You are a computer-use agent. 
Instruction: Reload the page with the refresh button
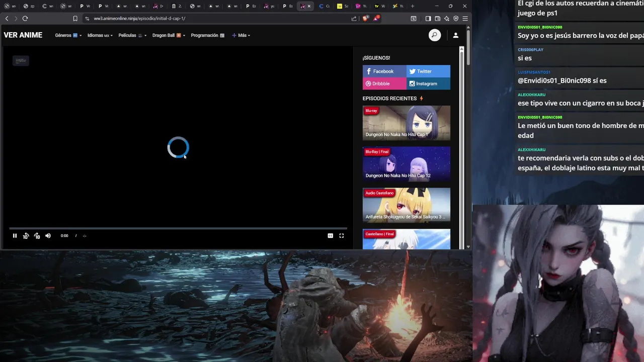click(x=25, y=18)
